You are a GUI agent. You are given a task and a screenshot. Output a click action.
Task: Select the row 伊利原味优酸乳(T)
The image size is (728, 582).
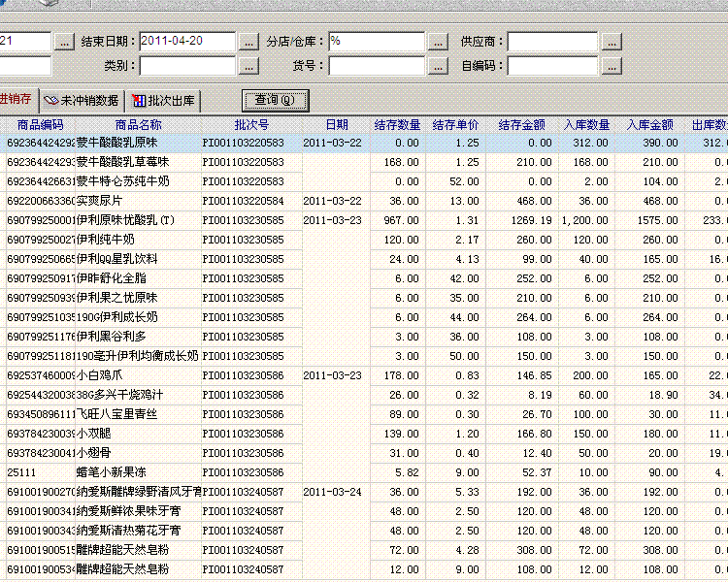(364, 220)
